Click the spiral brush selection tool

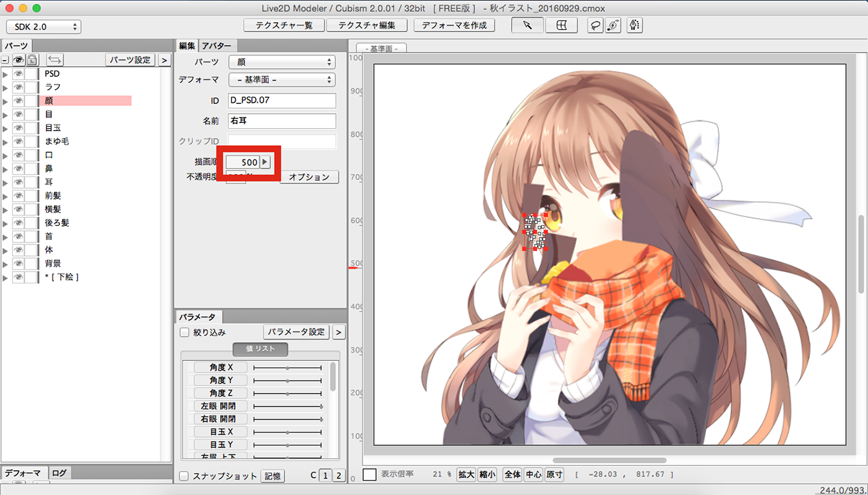(x=612, y=25)
